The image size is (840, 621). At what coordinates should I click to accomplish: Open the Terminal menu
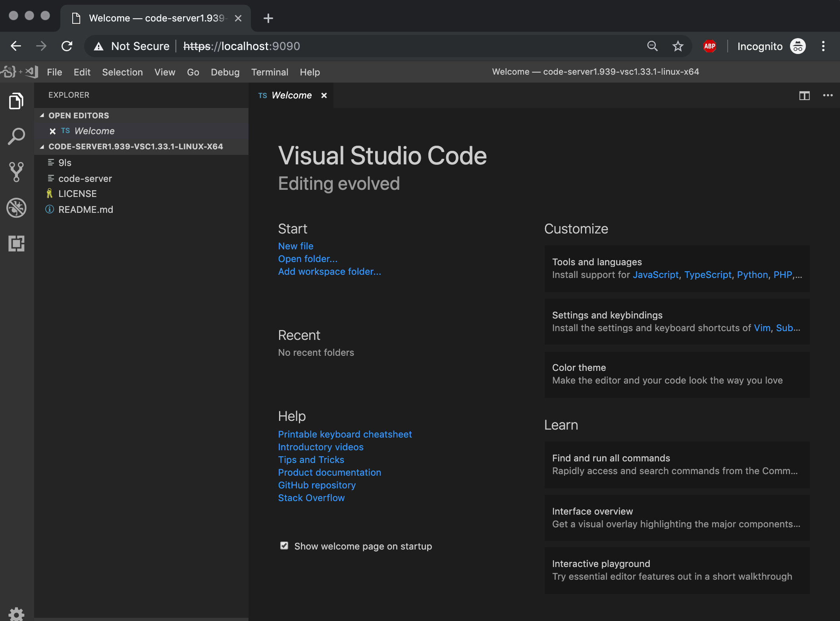[269, 72]
